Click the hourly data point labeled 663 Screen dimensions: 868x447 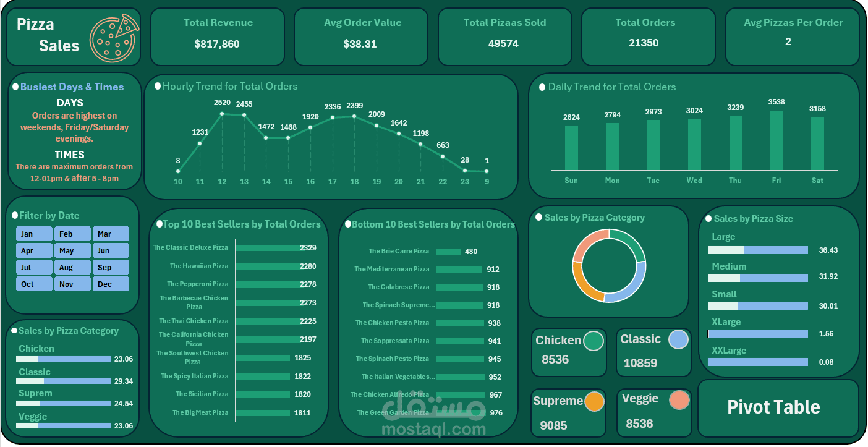point(443,156)
